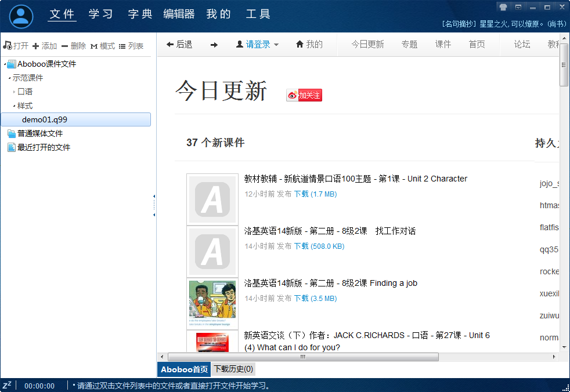Collapse the 示范课件 tree branch

pyautogui.click(x=10, y=78)
